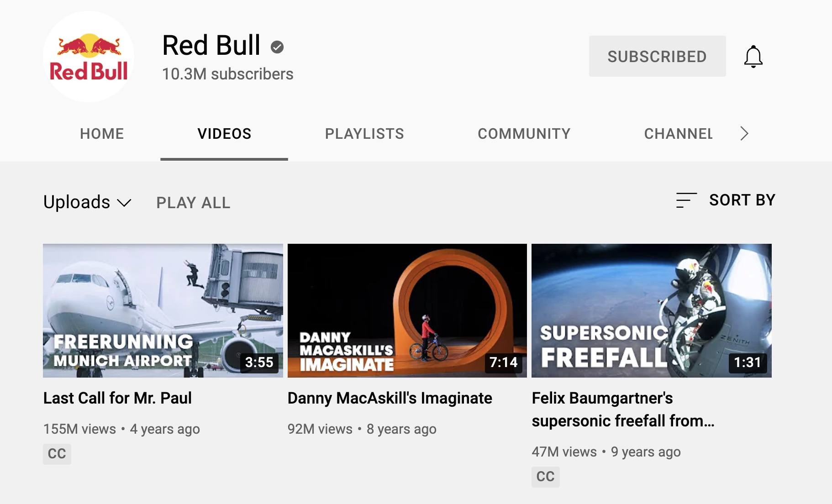Screen dimensions: 832x504
Task: Click the Felix Baumgartner's supersonic freefall title
Action: 623,409
